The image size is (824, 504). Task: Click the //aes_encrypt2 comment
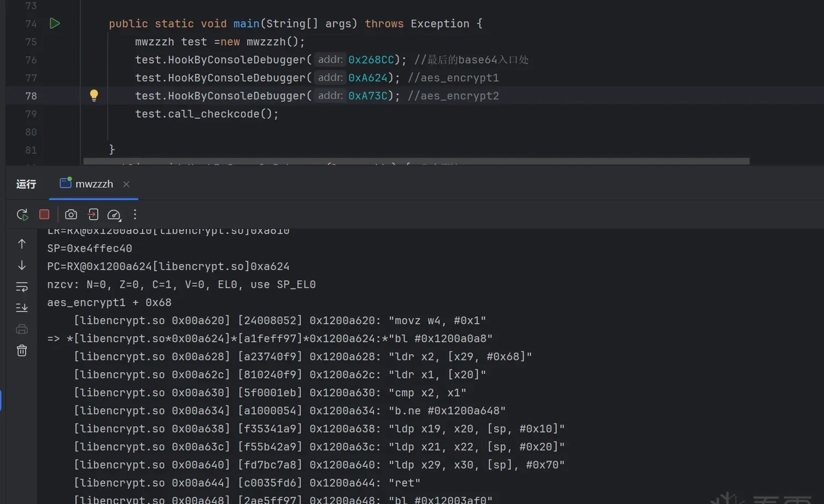(x=453, y=96)
